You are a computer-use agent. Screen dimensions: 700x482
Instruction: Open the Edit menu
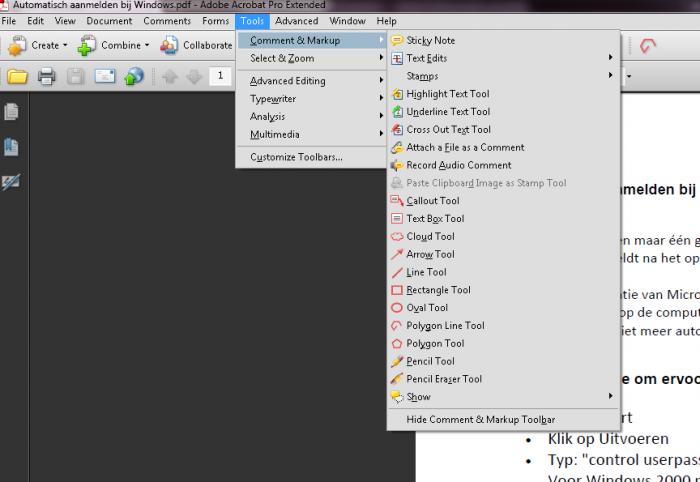click(x=35, y=21)
